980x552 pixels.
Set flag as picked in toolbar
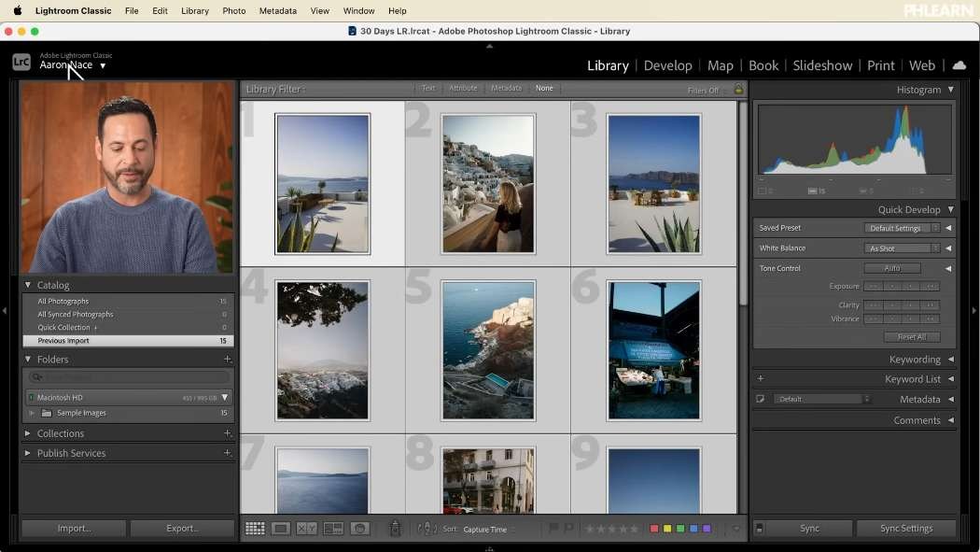tap(553, 529)
